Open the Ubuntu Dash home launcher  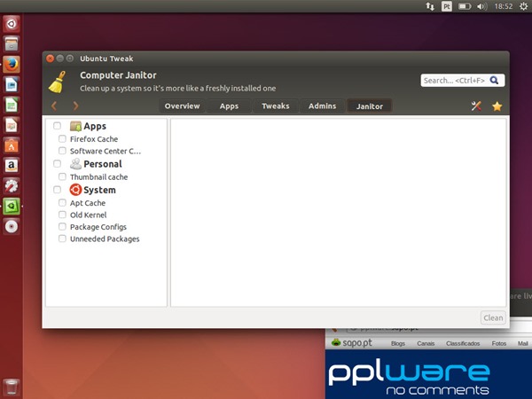[12, 24]
